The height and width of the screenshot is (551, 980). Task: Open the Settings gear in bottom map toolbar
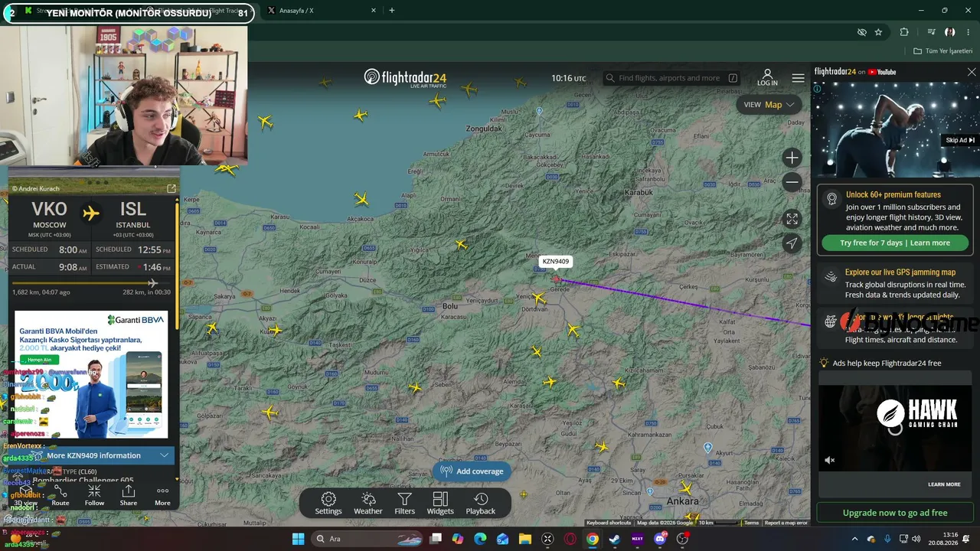click(328, 504)
